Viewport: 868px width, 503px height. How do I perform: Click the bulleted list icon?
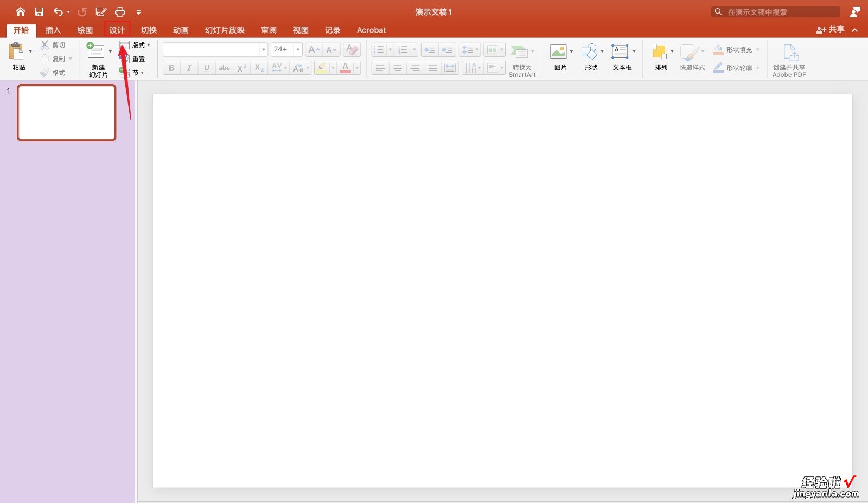coord(379,50)
